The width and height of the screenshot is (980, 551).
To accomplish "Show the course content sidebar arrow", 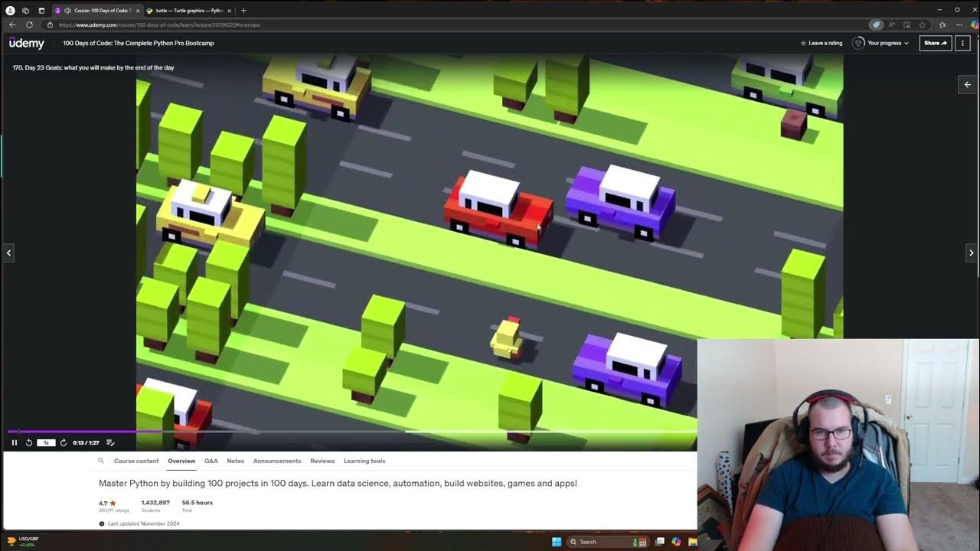I will click(968, 84).
